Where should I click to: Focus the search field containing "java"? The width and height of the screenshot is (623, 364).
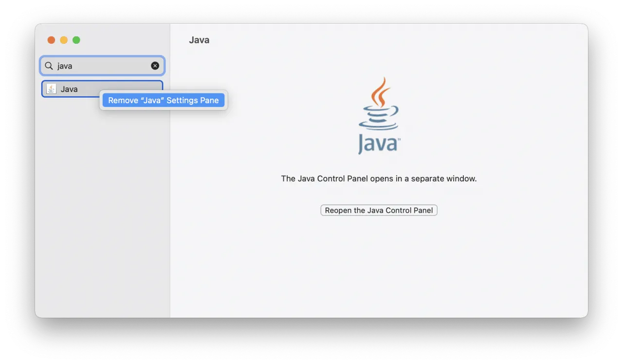point(102,66)
